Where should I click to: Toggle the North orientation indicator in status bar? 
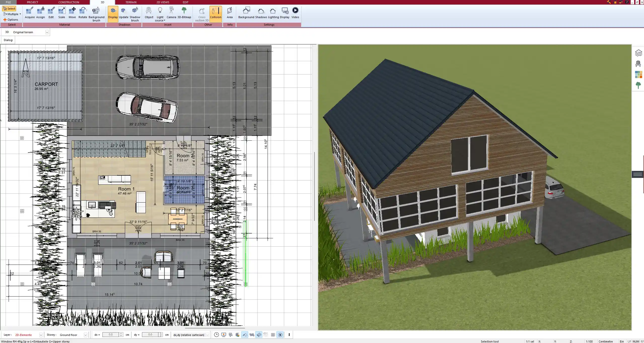click(x=280, y=335)
